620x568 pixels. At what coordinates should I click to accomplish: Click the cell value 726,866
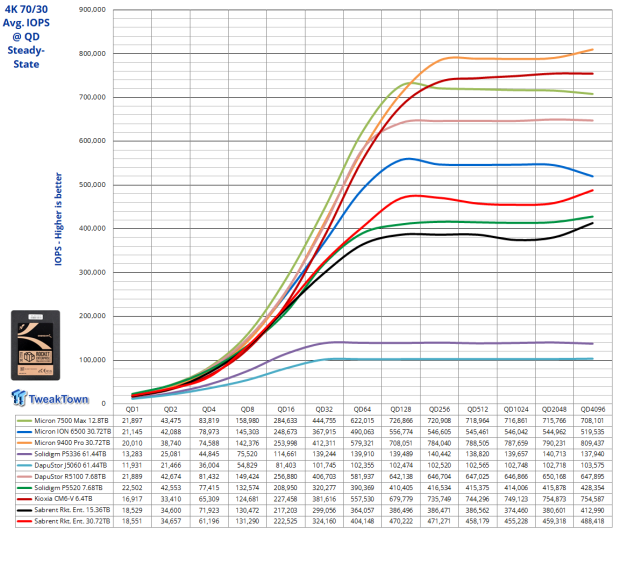[401, 421]
